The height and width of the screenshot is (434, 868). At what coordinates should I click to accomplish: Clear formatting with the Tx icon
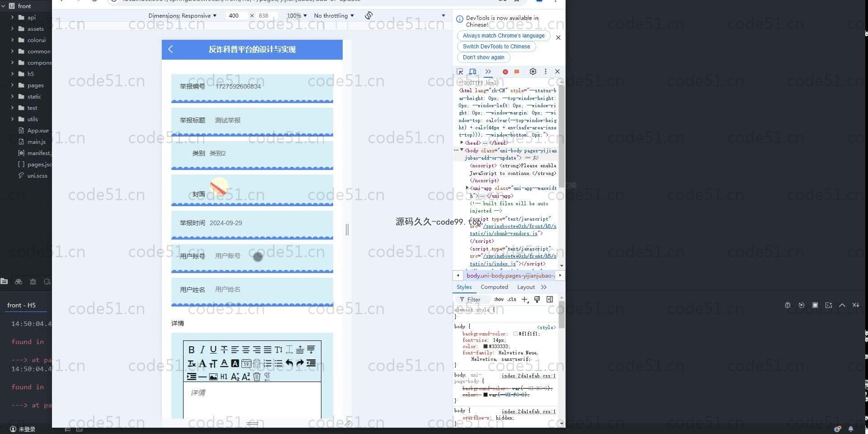coord(191,363)
